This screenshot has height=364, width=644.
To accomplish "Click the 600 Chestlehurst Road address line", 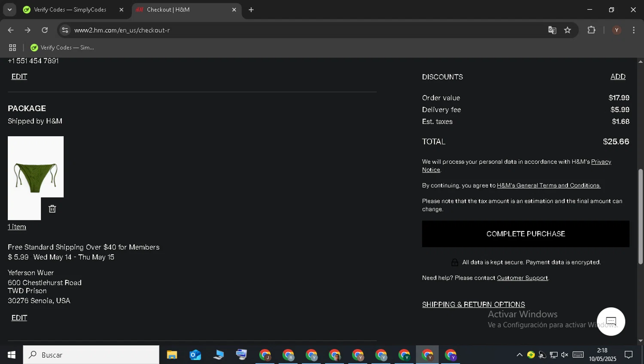I will click(x=45, y=283).
